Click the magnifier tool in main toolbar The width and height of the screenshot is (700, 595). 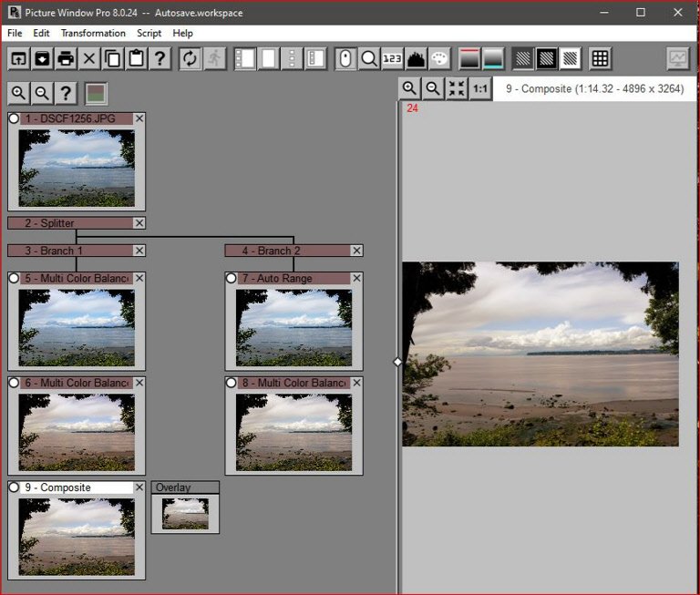coord(369,59)
